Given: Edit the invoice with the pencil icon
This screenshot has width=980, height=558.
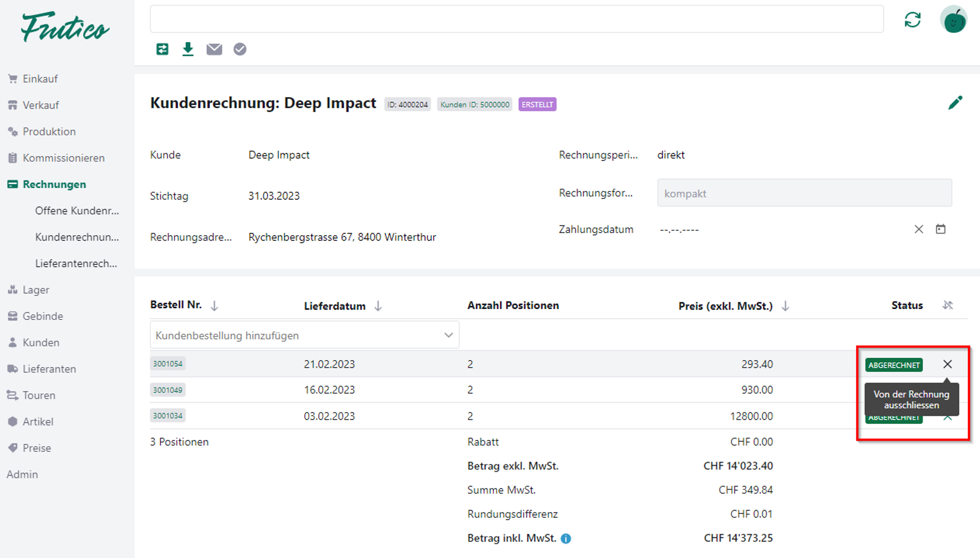Looking at the screenshot, I should point(955,103).
